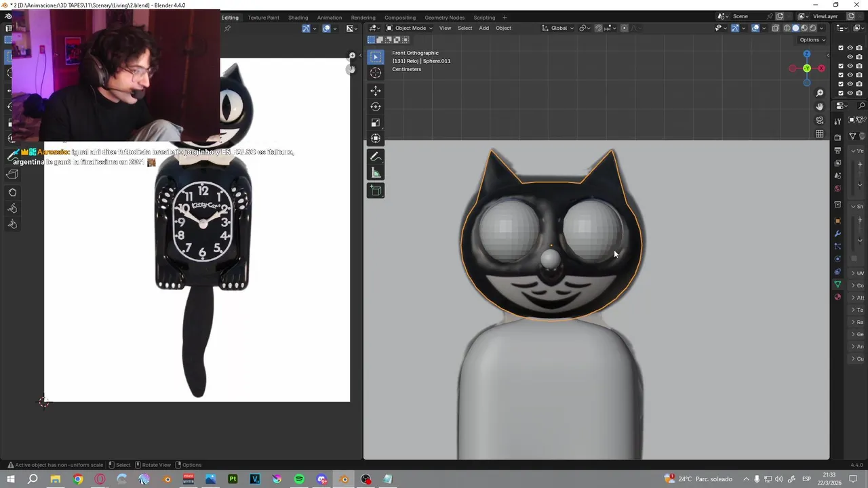The image size is (868, 488).
Task: Open the pivot point dropdown
Action: pyautogui.click(x=585, y=28)
